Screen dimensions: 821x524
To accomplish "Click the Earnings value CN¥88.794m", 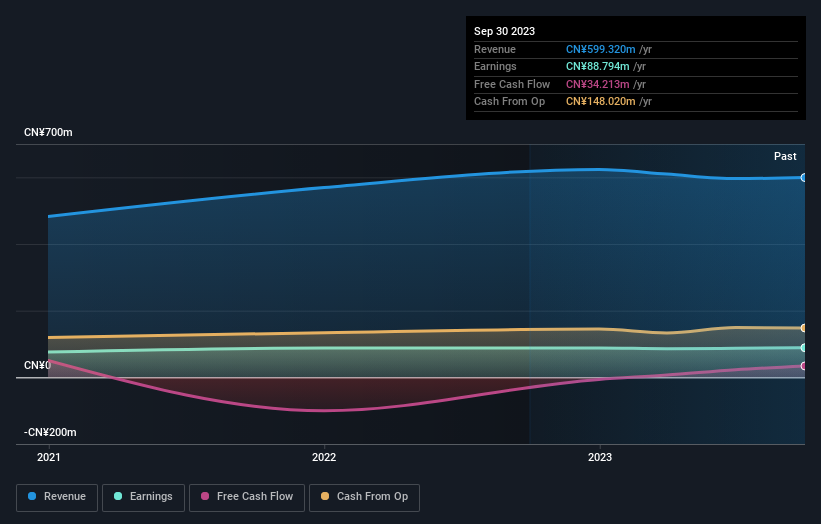I will [597, 66].
